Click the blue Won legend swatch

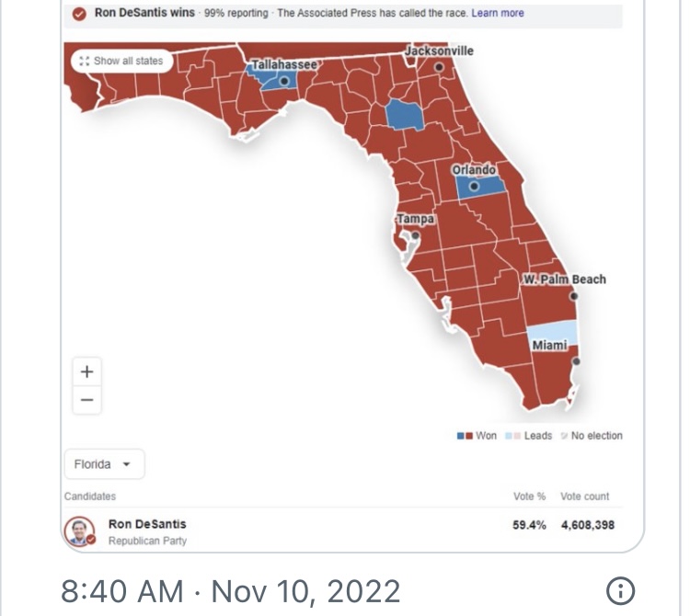pos(461,436)
